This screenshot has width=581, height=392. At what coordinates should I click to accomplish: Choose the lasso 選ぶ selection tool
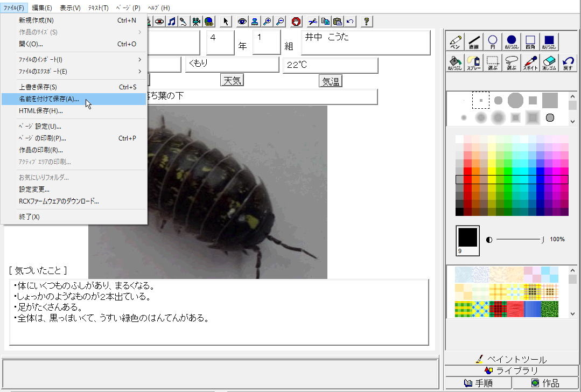click(512, 63)
